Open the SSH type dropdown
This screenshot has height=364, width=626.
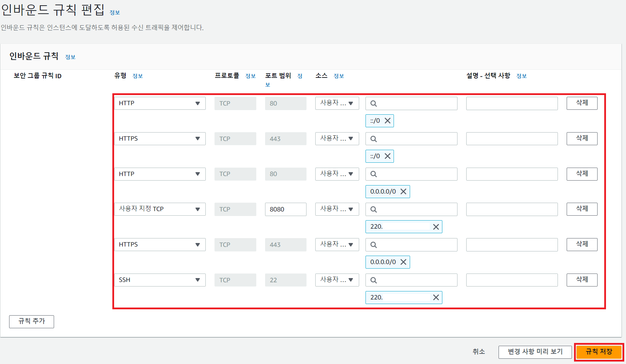[x=160, y=280]
